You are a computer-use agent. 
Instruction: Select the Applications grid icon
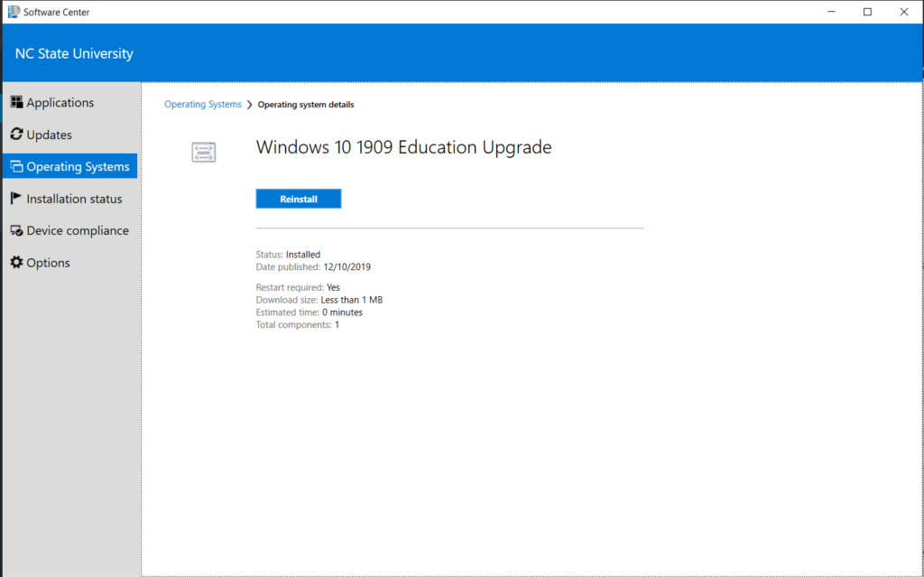pos(15,102)
